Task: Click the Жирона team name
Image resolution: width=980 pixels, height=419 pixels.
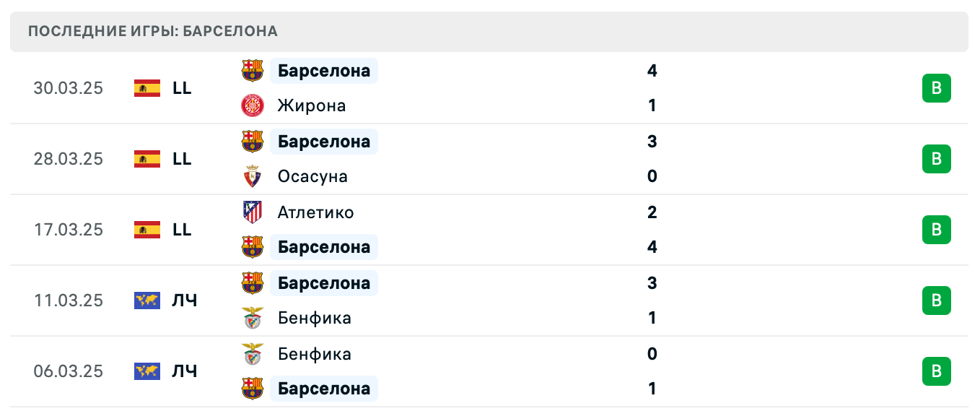Action: coord(311,105)
